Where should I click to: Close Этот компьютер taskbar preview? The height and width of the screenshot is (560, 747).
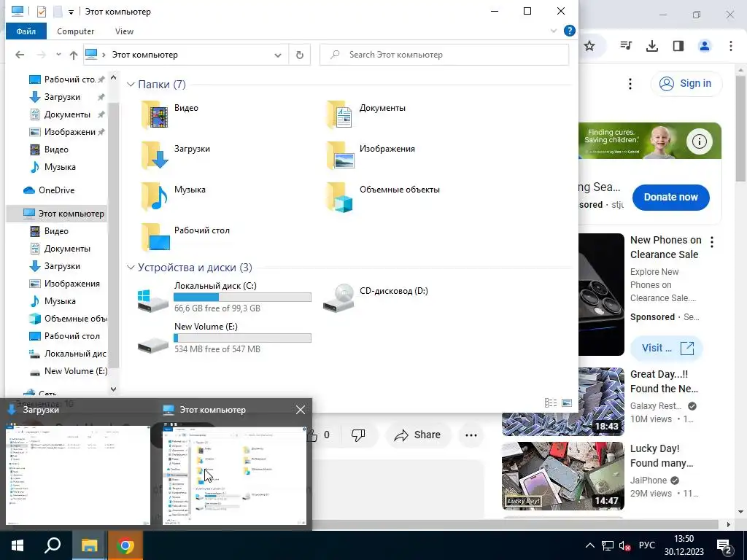[300, 410]
